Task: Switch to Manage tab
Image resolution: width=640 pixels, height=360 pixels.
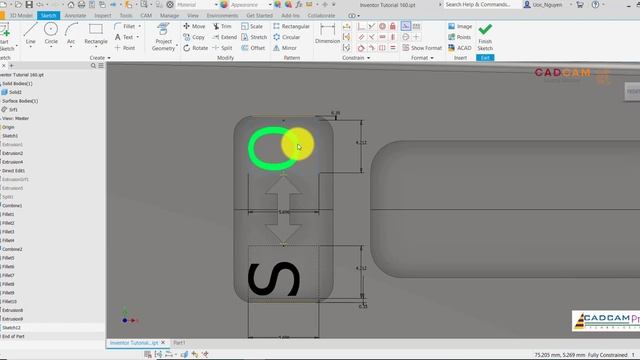Action: point(169,16)
